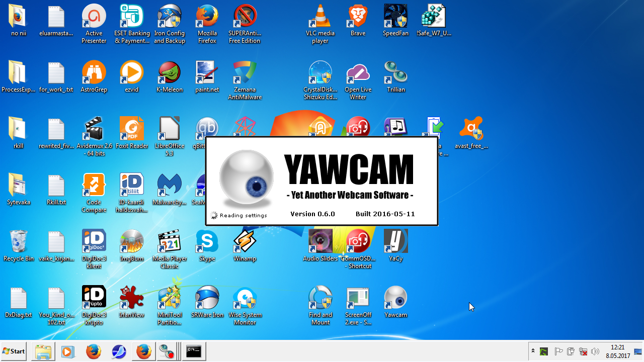Image resolution: width=644 pixels, height=362 pixels.
Task: Open the Yawcam desktop shortcut
Action: point(395,302)
